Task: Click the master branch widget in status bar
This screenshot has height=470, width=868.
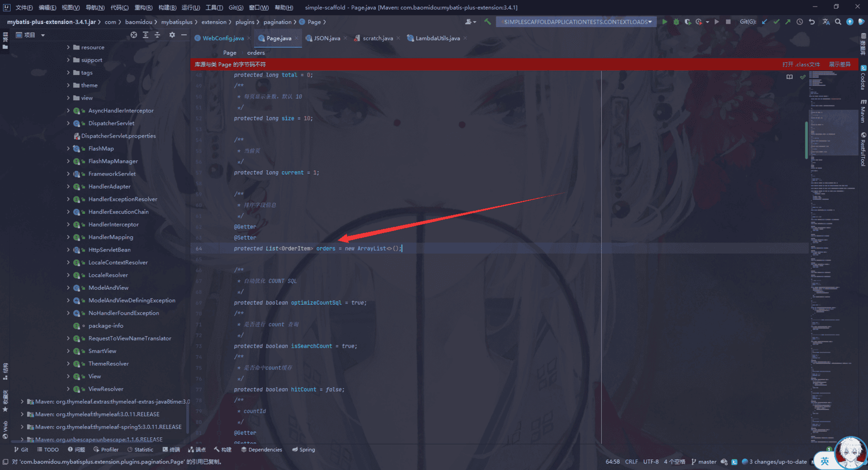Action: click(x=704, y=462)
